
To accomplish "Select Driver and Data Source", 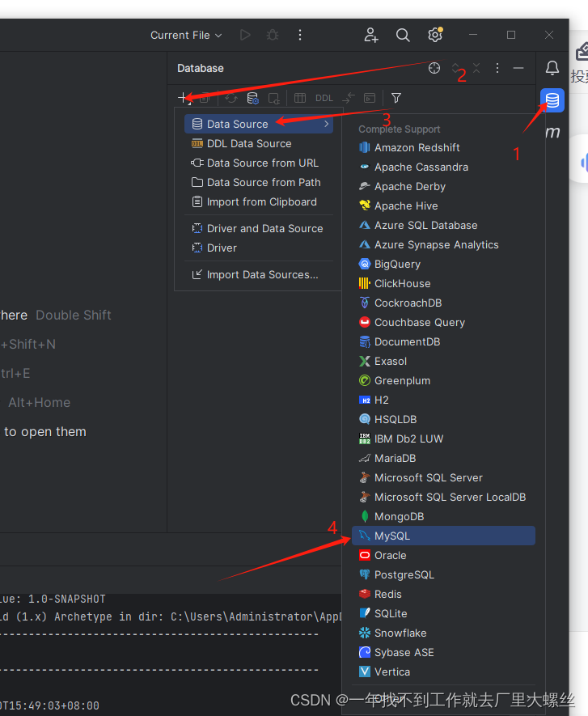I will coord(258,228).
